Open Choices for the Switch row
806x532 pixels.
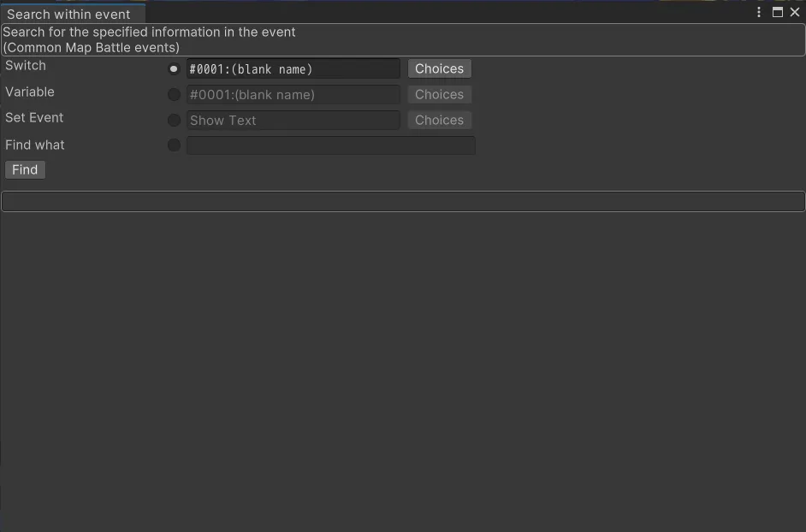439,69
